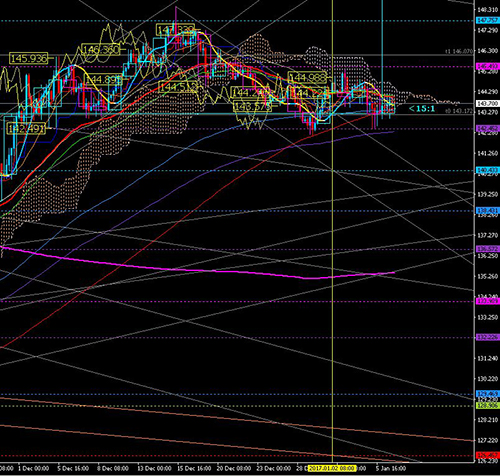Click the 128.210 price scale value
This screenshot has width=500, height=476.
pyautogui.click(x=488, y=420)
